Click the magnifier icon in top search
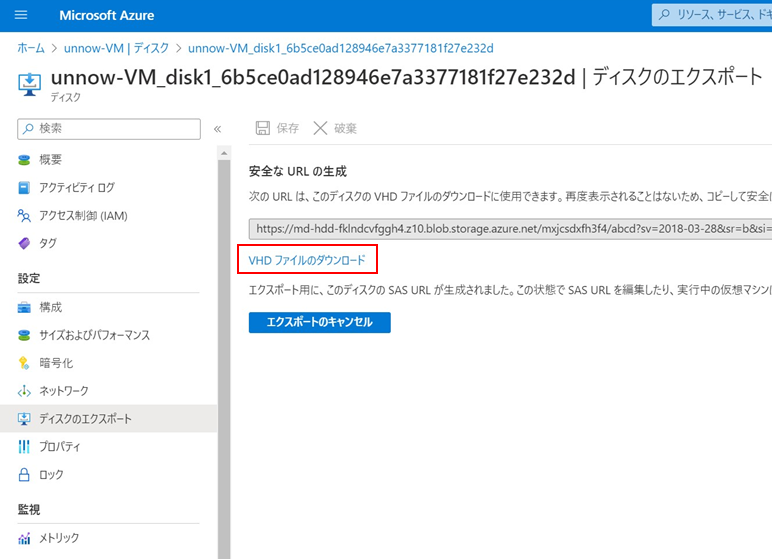The image size is (772, 559). [664, 15]
